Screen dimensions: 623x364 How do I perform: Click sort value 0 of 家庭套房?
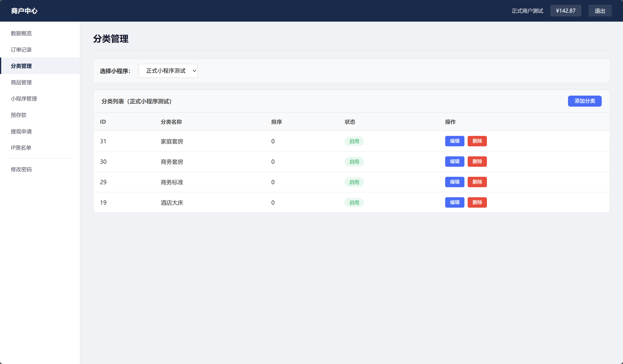(273, 141)
